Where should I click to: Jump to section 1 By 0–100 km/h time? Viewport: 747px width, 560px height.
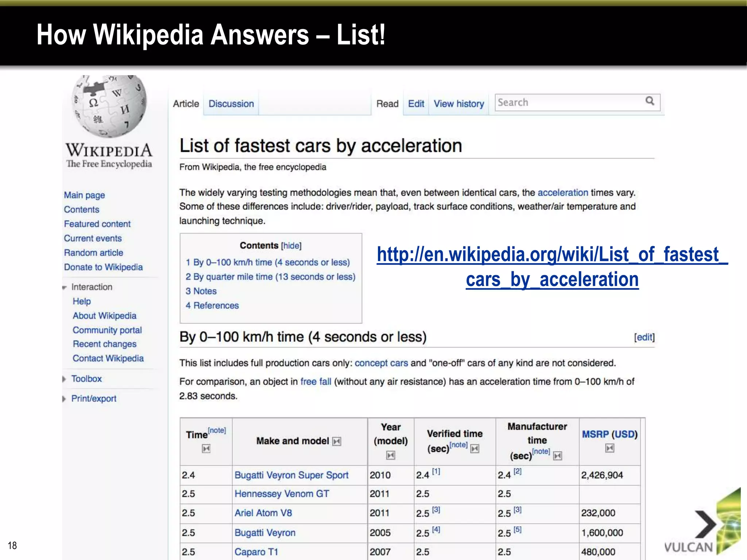coord(268,262)
